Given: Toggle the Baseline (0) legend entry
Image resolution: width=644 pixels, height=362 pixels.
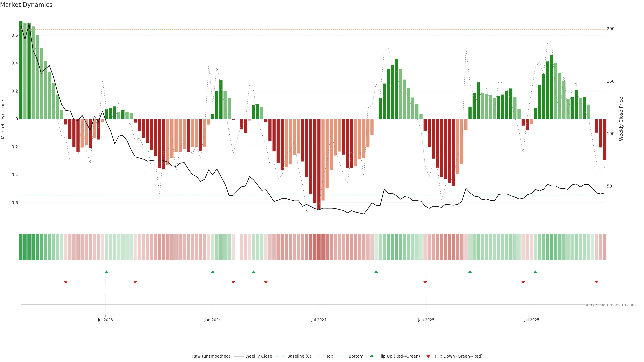Looking at the screenshot, I should point(299,356).
